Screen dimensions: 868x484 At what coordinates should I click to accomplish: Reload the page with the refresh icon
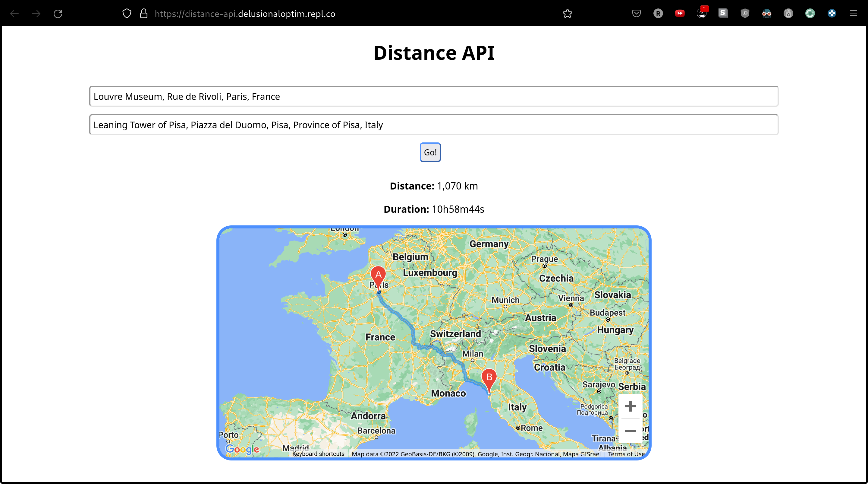[x=58, y=14]
